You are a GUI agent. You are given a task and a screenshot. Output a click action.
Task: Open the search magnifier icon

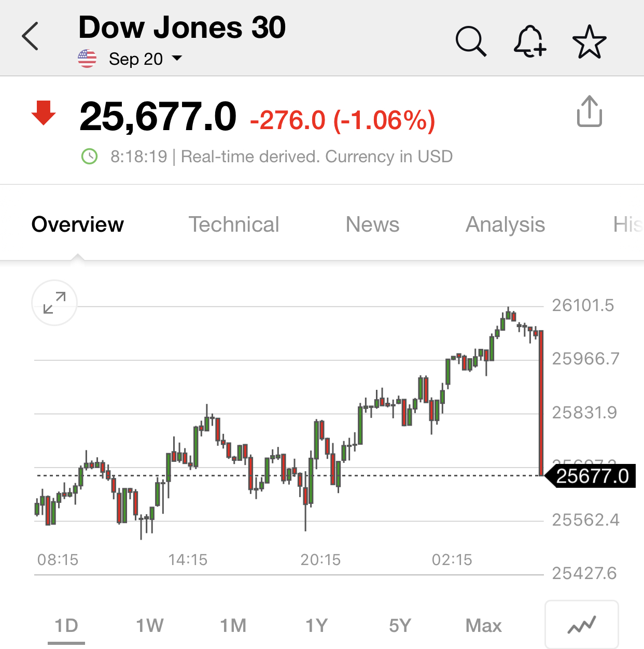(x=471, y=41)
